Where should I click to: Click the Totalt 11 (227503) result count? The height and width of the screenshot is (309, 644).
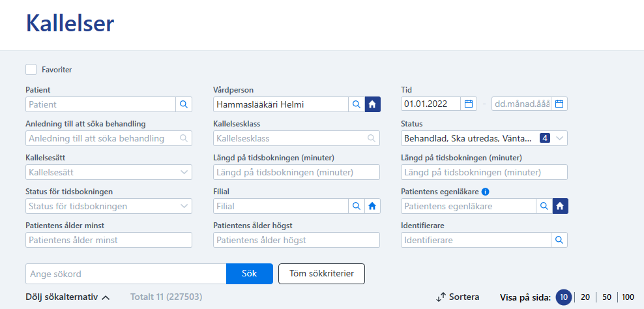[x=166, y=297]
